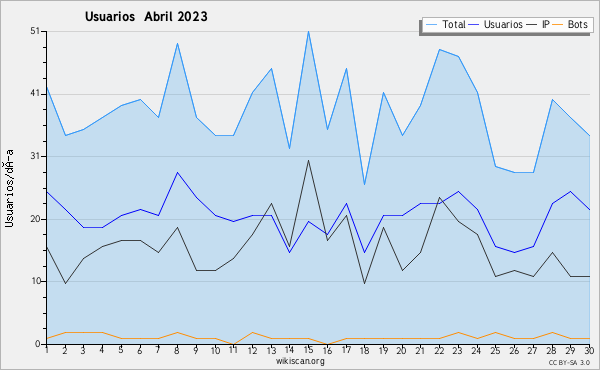This screenshot has width=600, height=370.
Task: Click day 18 on the x-axis
Action: (x=365, y=350)
